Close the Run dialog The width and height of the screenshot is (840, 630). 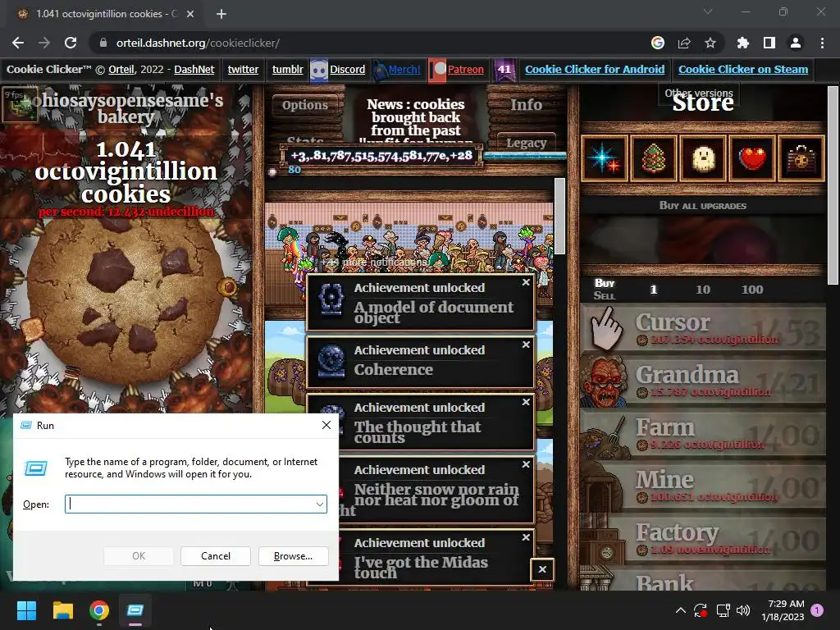click(326, 426)
